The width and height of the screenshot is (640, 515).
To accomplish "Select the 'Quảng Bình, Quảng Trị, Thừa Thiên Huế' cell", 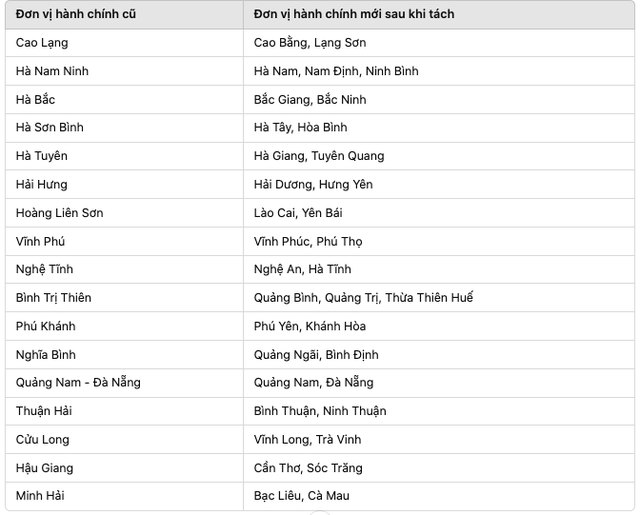I will 363,297.
